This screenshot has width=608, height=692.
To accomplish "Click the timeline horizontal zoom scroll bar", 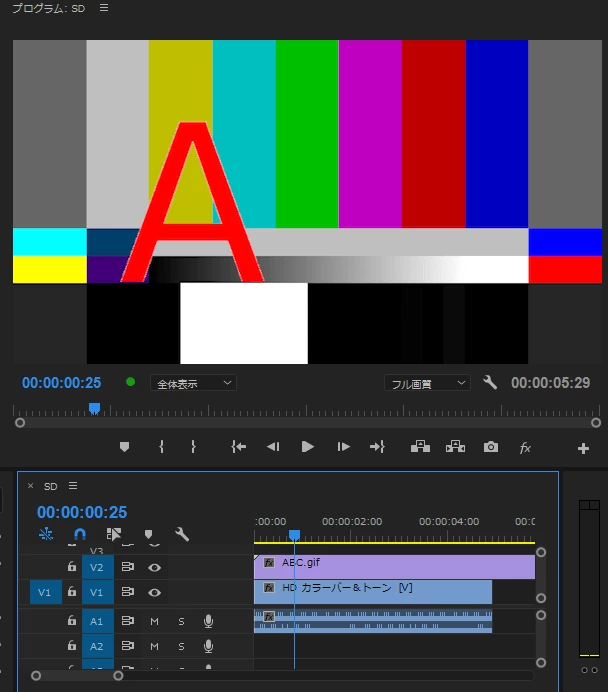I will pyautogui.click(x=77, y=676).
